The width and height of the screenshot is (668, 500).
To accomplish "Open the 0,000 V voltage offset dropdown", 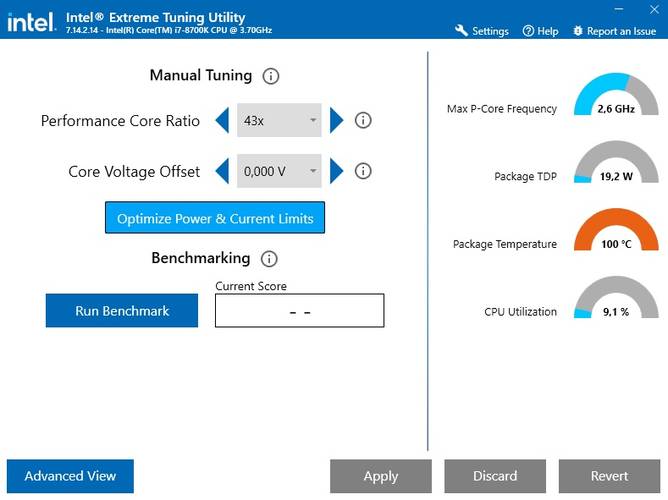I will tap(279, 171).
